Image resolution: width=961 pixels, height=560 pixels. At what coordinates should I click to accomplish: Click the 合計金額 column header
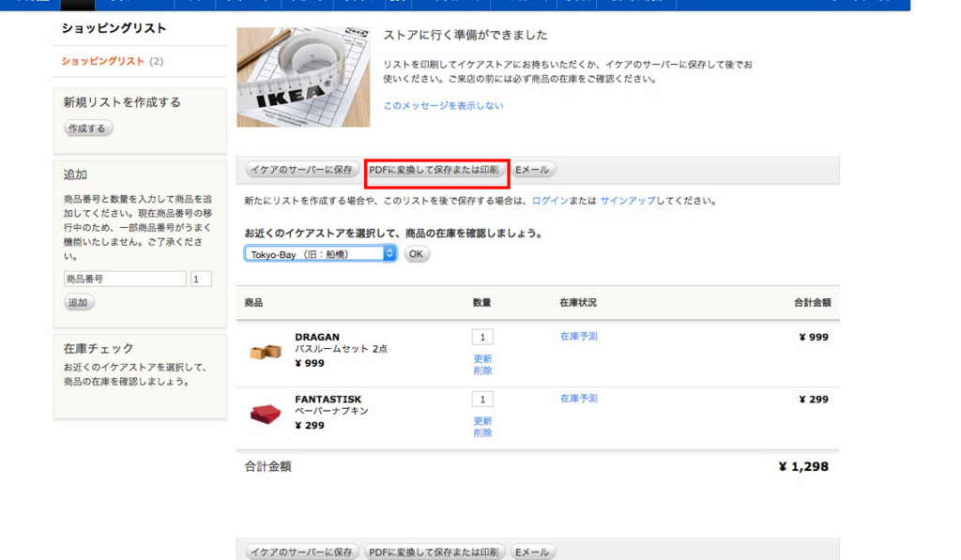813,303
